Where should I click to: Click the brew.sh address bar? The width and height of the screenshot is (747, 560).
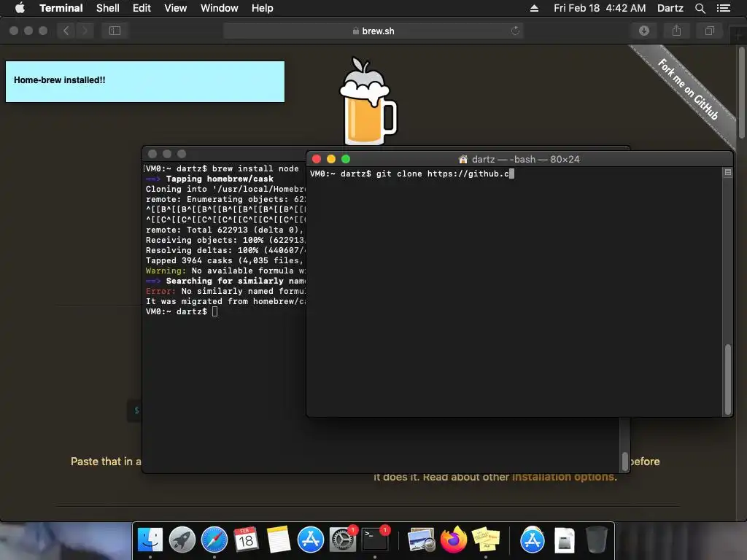click(x=373, y=31)
